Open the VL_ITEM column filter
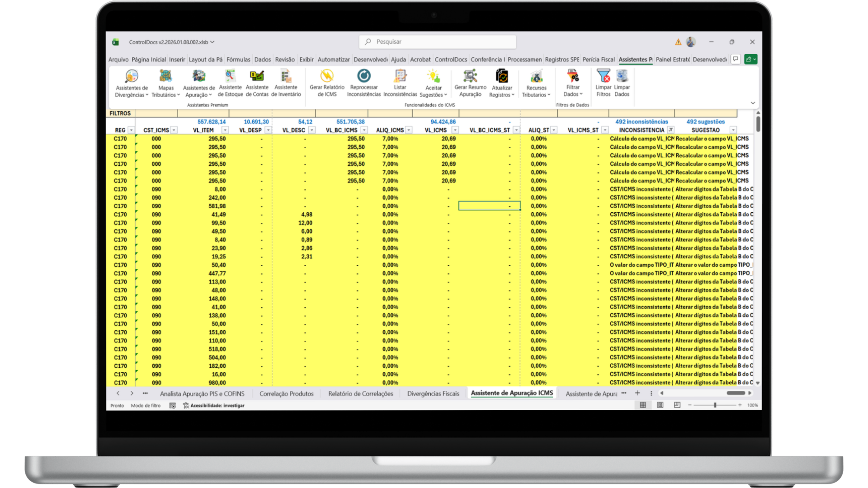Image resolution: width=868 pixels, height=488 pixels. click(x=225, y=130)
